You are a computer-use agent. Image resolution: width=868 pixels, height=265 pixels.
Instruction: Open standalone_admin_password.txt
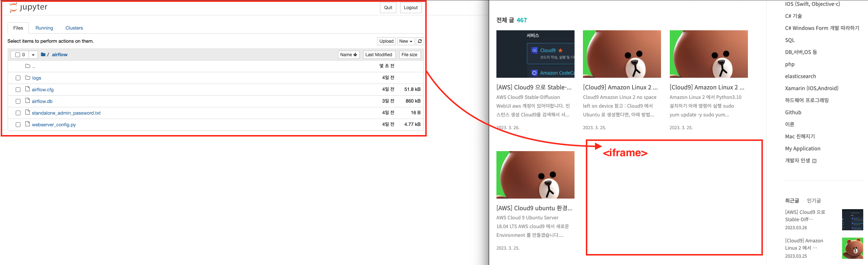pos(66,113)
